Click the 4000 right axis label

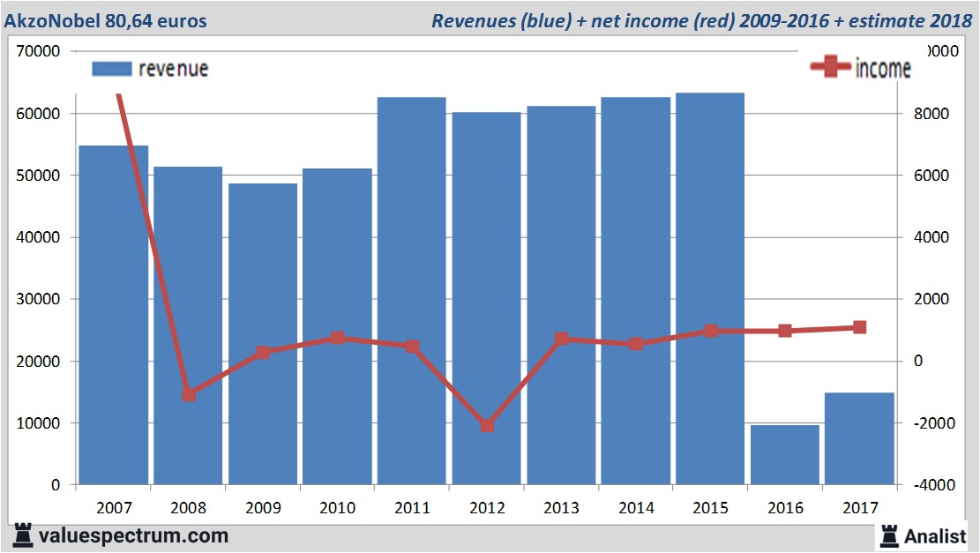click(x=931, y=237)
